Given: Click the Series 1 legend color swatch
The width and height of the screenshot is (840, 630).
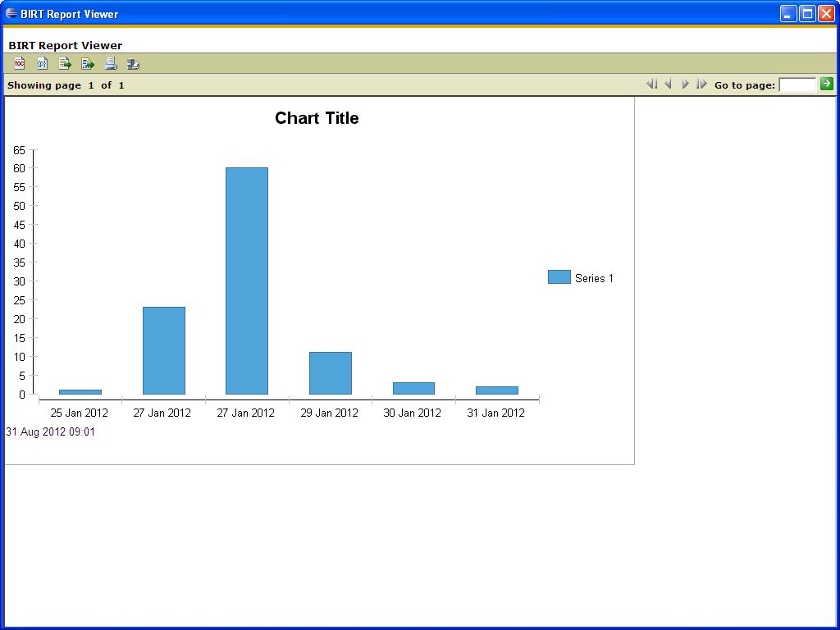Looking at the screenshot, I should (x=559, y=277).
